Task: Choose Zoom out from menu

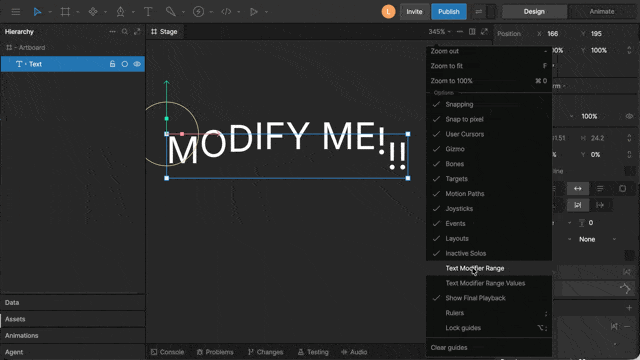Action: 489,51
